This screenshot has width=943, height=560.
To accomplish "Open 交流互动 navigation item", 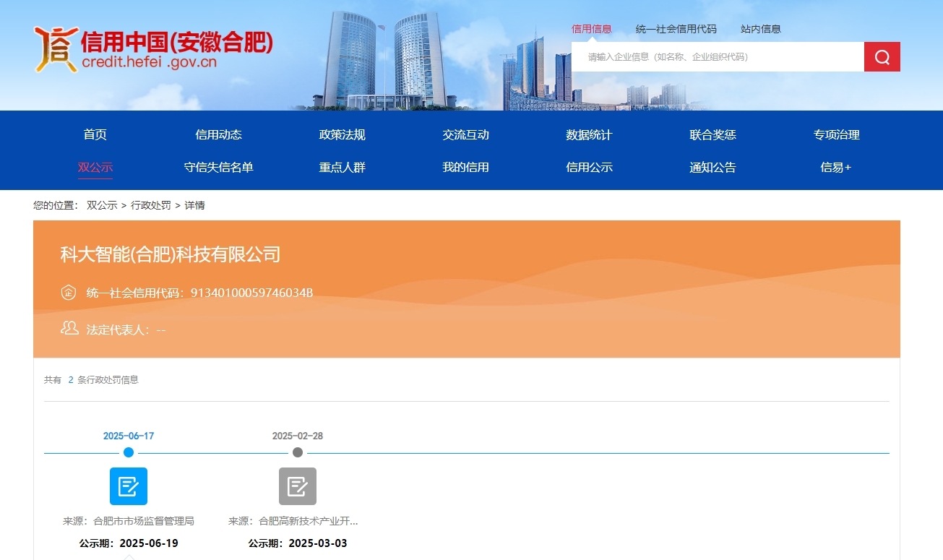I will pyautogui.click(x=466, y=134).
